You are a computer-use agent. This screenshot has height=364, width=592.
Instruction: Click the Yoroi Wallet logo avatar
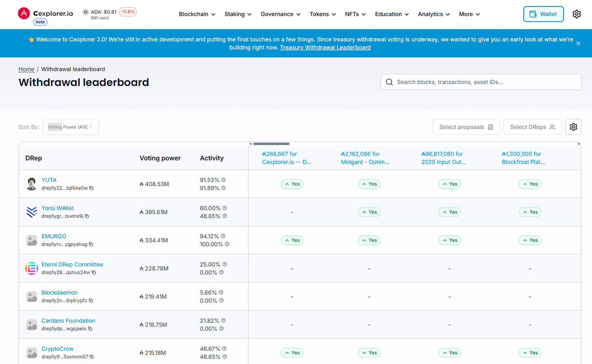click(32, 212)
